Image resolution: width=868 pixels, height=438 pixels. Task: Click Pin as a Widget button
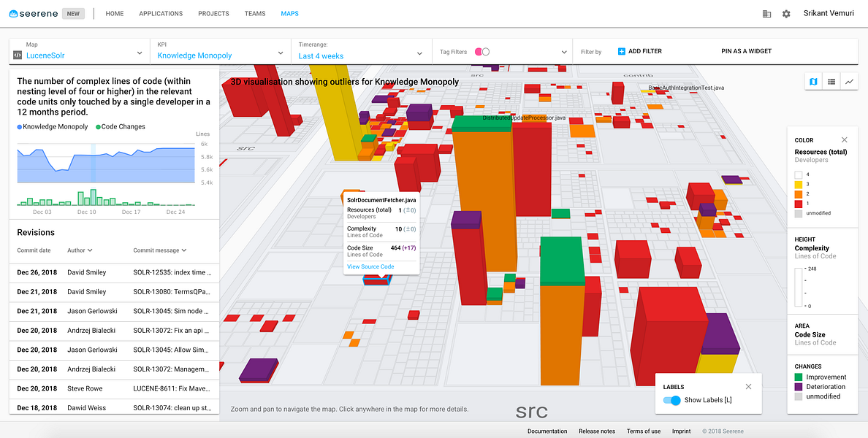coord(746,51)
